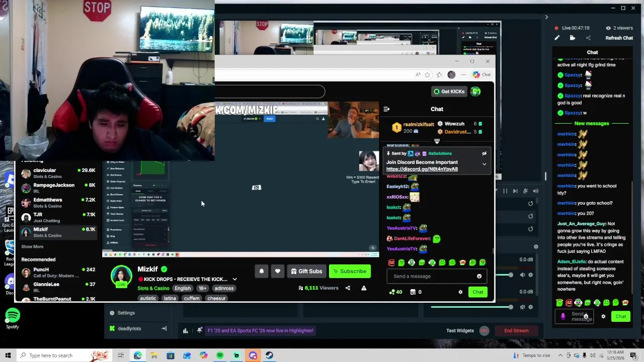Log out with the arrow beside deadlyriots
Viewport: 644px width, 362px height.
tap(164, 329)
